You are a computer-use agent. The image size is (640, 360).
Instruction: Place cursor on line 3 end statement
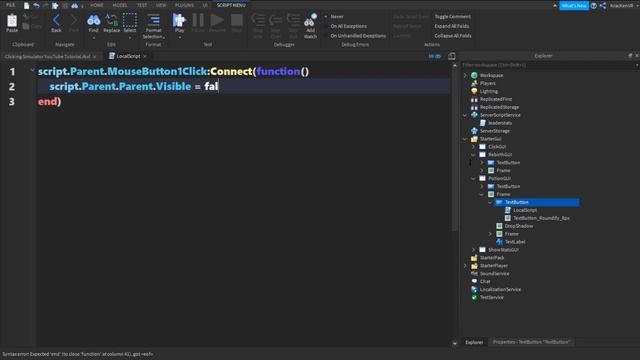click(49, 102)
